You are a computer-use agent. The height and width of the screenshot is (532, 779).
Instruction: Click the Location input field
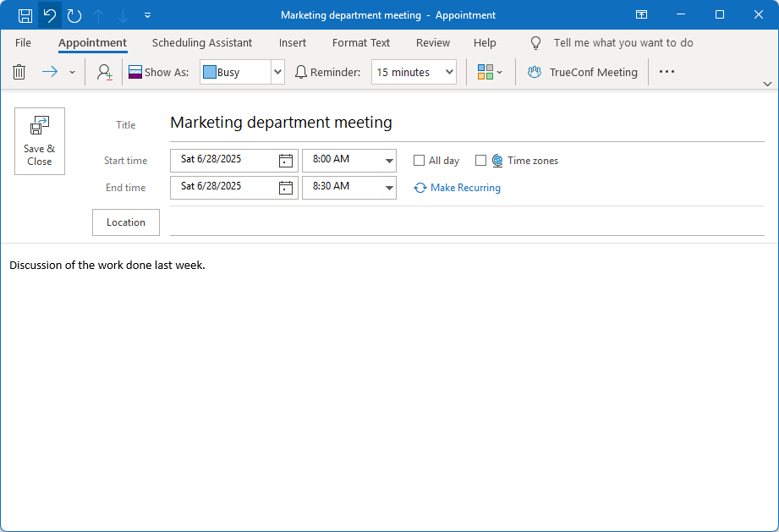[x=467, y=222]
